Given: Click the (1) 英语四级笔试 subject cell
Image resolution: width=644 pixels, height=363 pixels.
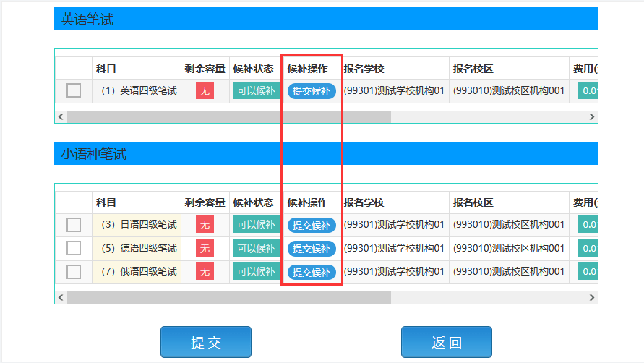Looking at the screenshot, I should click(137, 91).
